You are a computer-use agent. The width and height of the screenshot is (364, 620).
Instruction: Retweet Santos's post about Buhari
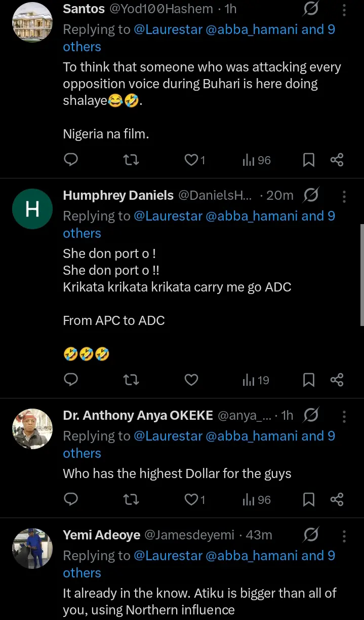pyautogui.click(x=131, y=160)
